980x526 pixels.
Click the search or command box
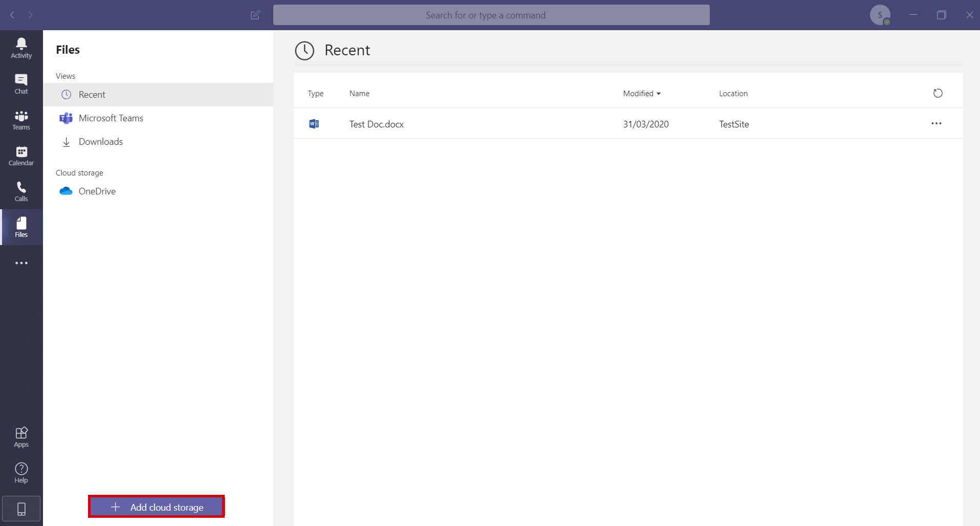[491, 15]
